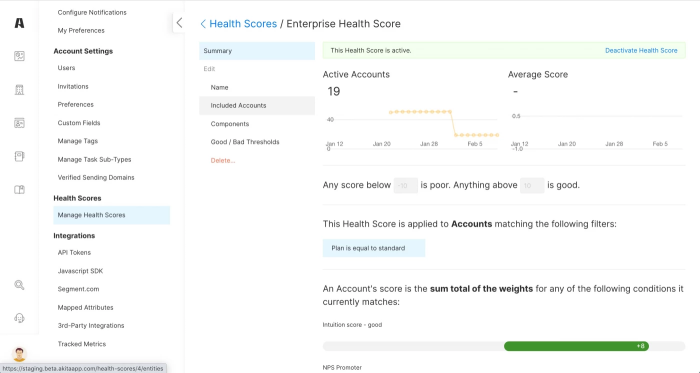Click the search magnifier icon in sidebar
The width and height of the screenshot is (700, 373).
point(19,285)
